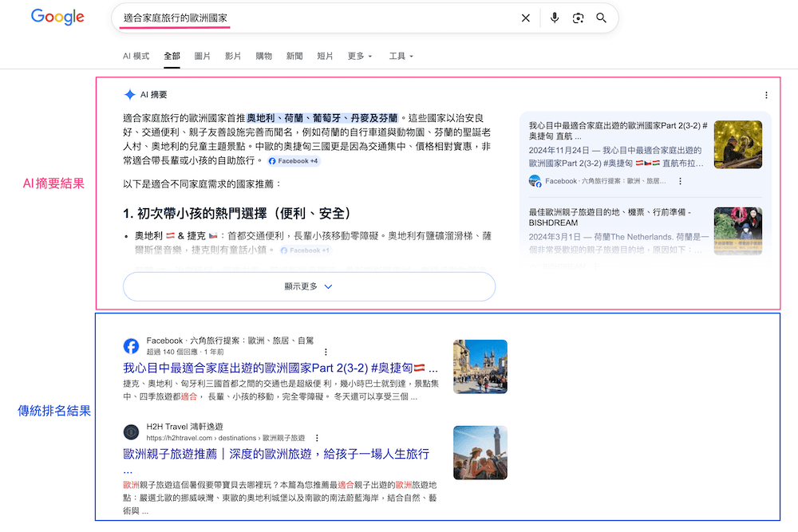
Task: Activate voice search with the microphone icon
Action: click(555, 18)
